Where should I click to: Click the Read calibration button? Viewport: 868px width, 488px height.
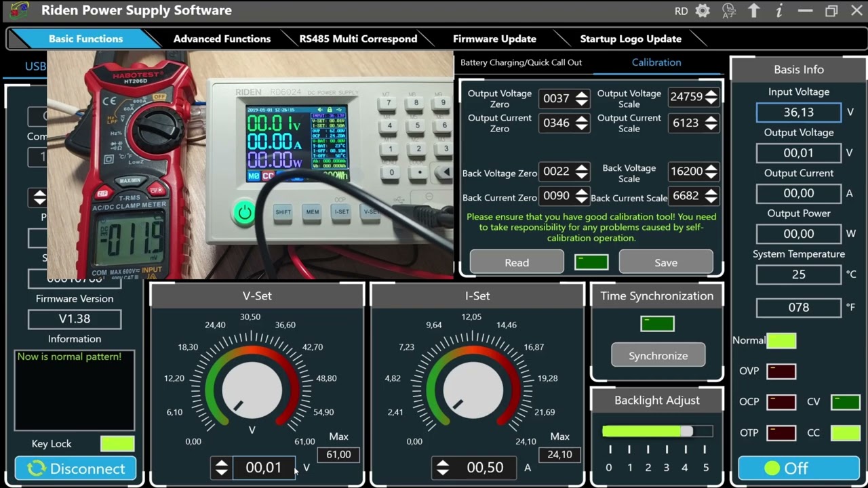[x=517, y=262]
